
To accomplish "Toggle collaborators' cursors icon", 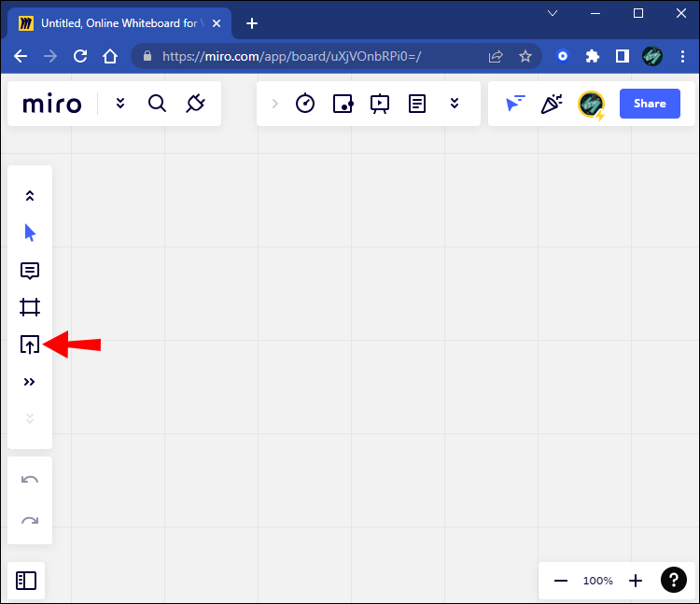I will 515,104.
